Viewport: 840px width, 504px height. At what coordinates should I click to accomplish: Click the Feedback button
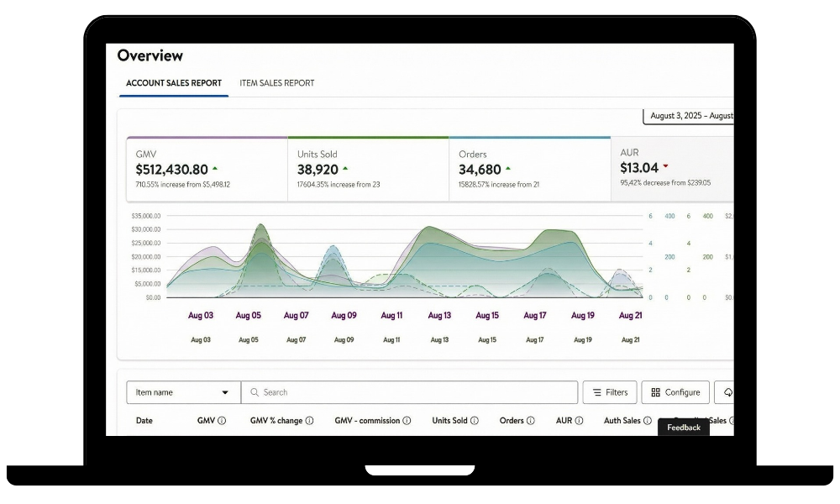pos(684,428)
